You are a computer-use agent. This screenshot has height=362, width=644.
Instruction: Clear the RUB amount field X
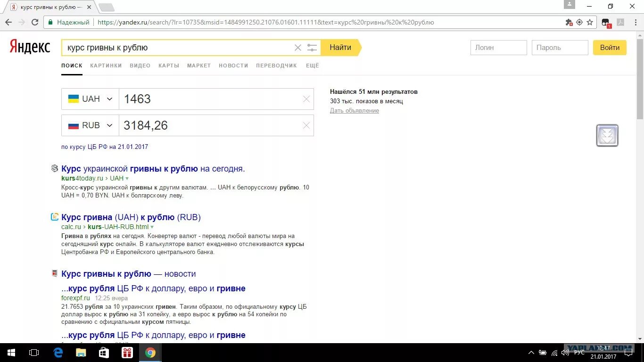306,125
